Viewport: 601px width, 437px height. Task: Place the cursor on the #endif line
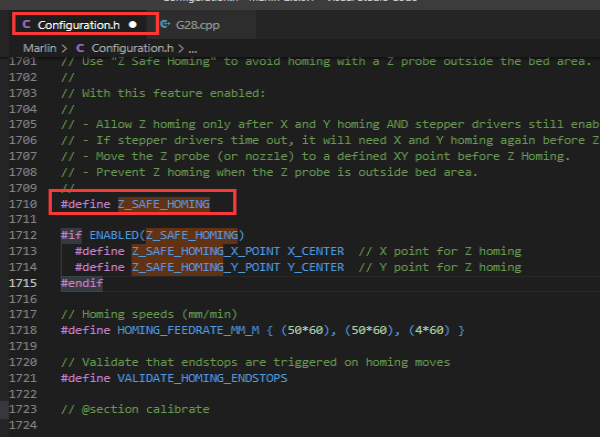82,283
